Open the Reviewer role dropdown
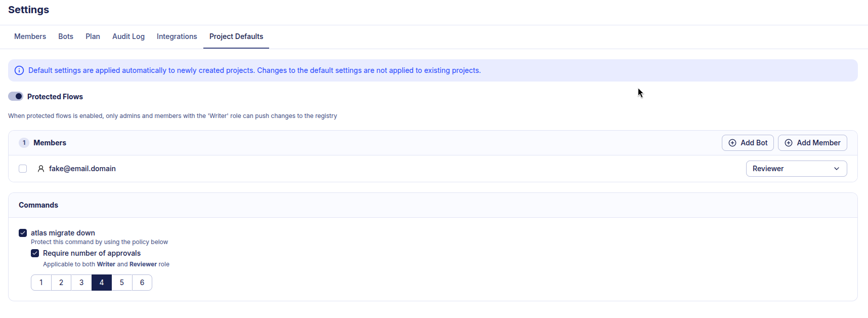 pos(796,169)
